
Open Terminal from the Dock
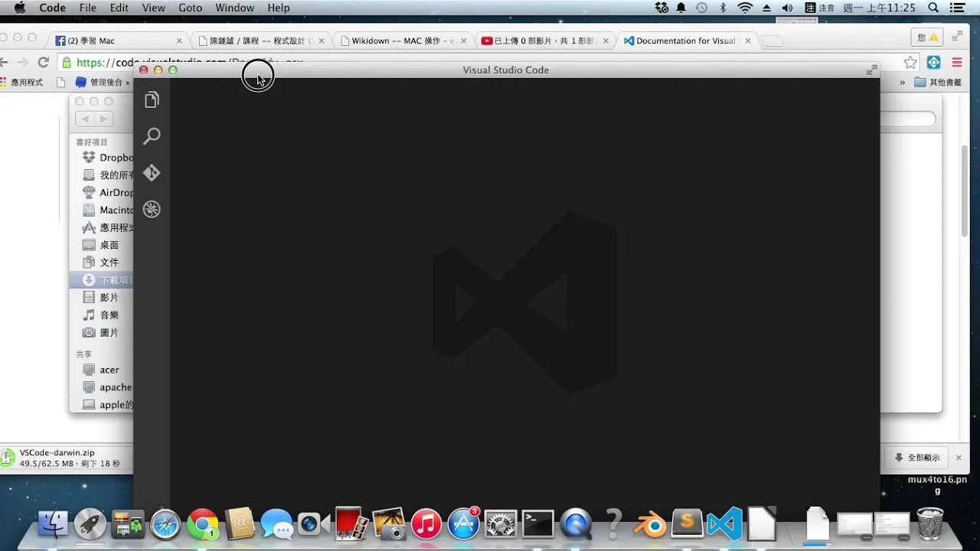point(538,524)
